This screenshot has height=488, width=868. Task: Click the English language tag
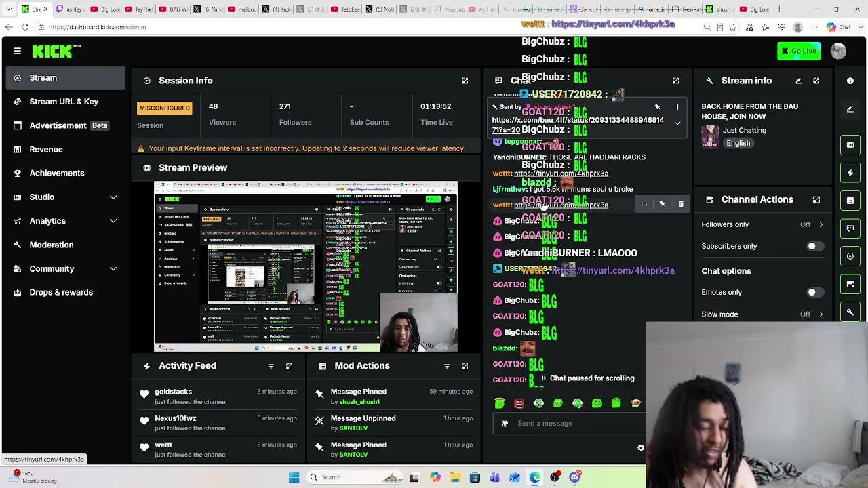click(738, 143)
